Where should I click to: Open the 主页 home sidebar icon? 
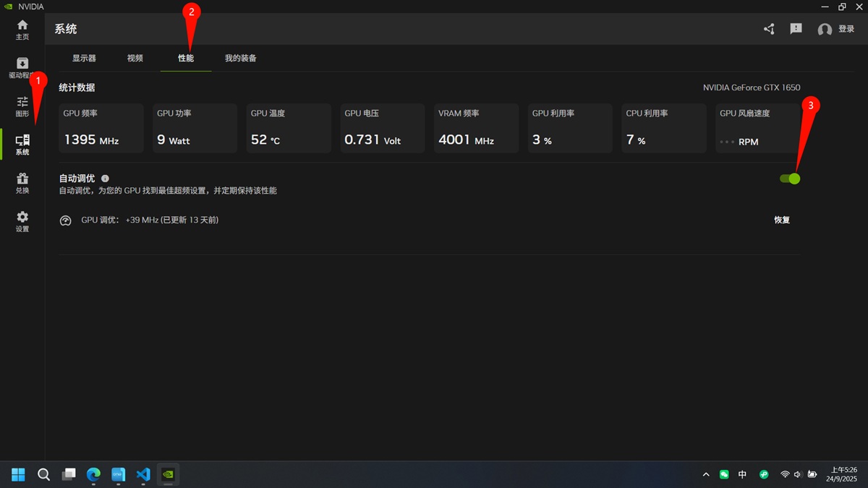point(22,29)
